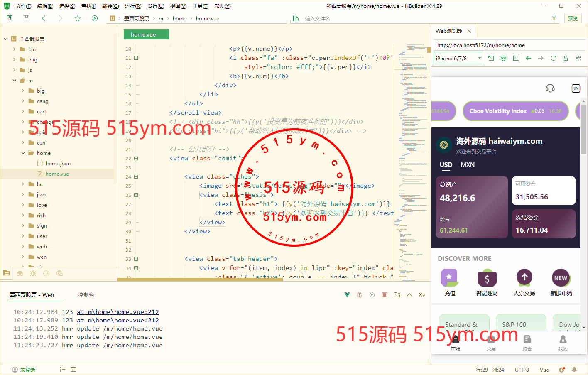The height and width of the screenshot is (375, 588).
Task: Toggle EN language button in preview
Action: coord(576,88)
